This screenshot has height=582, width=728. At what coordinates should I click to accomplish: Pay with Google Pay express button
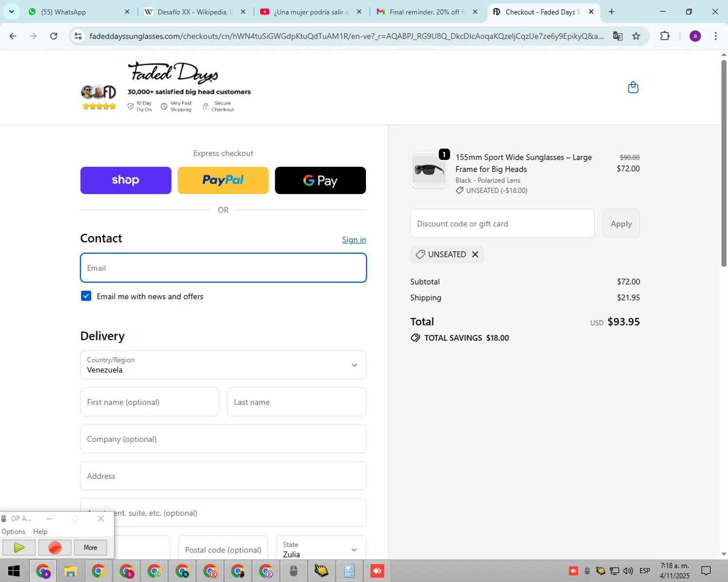[320, 180]
